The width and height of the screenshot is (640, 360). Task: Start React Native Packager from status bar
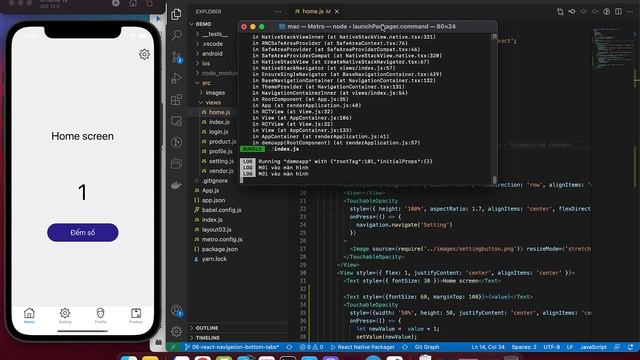coord(362,347)
